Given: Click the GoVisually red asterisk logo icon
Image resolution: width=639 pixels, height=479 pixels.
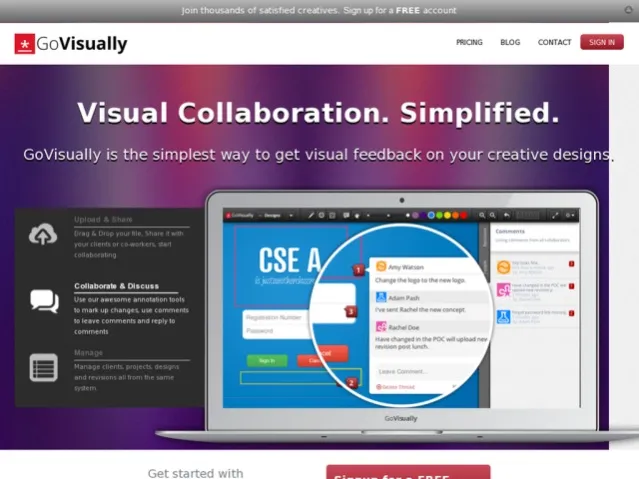Looking at the screenshot, I should tap(24, 44).
